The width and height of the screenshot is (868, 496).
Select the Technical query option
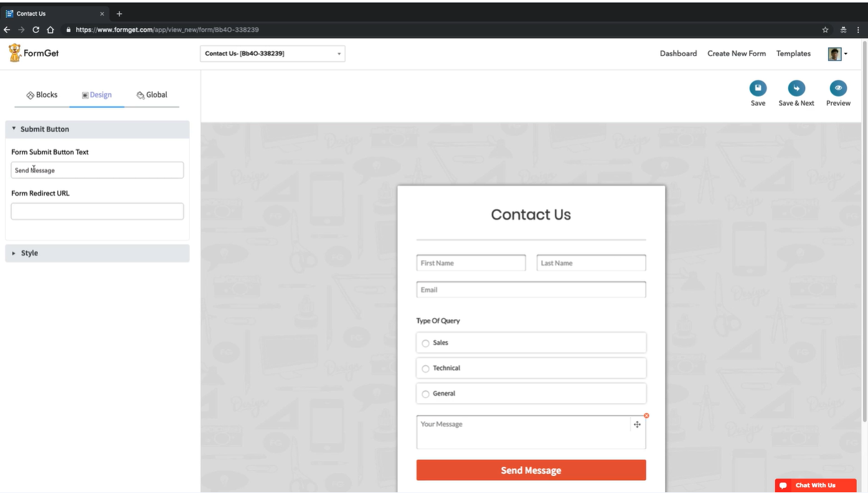tap(425, 368)
